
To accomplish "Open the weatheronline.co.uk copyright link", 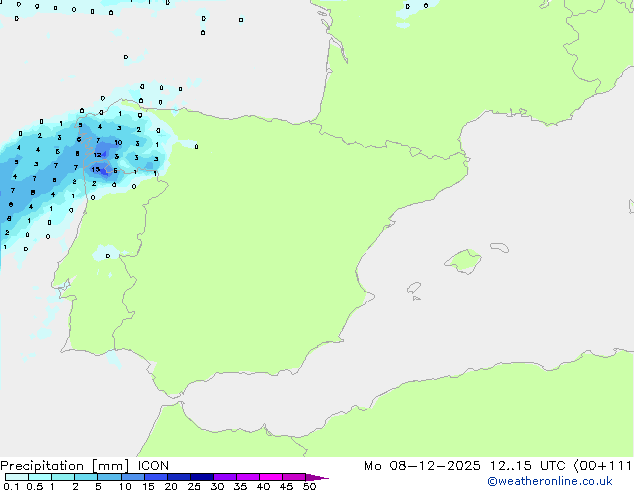I will [x=550, y=481].
